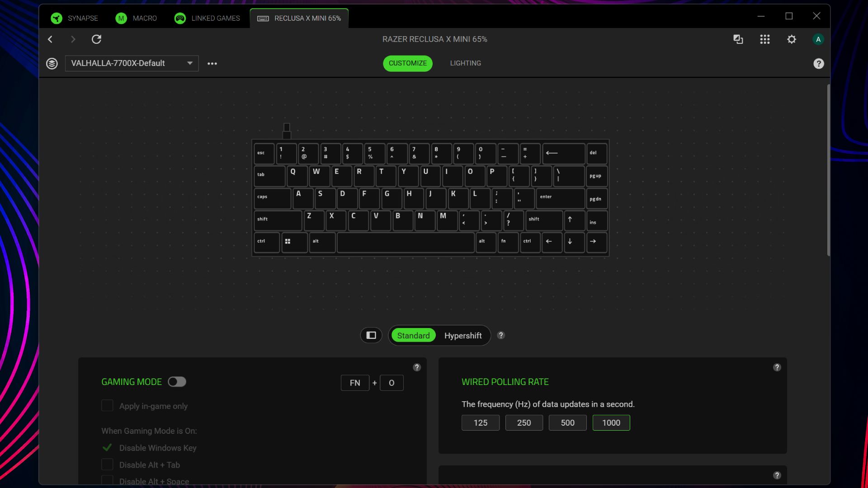
Task: Select Standard key mapping mode
Action: click(413, 335)
